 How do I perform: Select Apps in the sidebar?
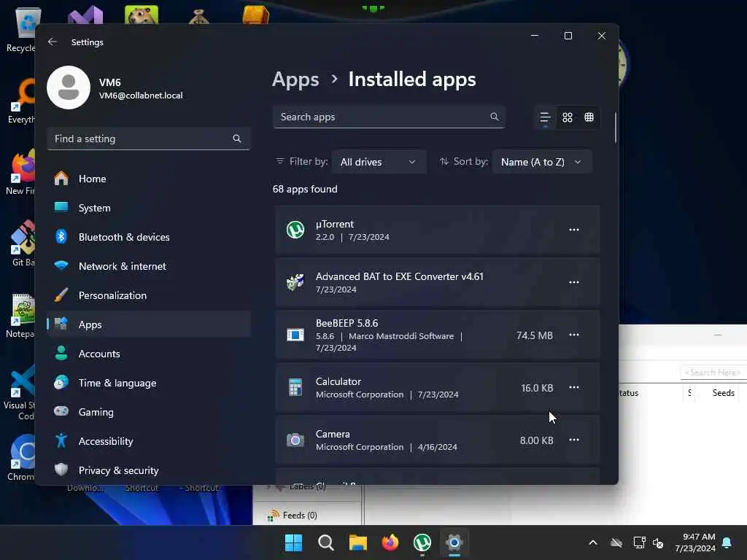[149, 324]
